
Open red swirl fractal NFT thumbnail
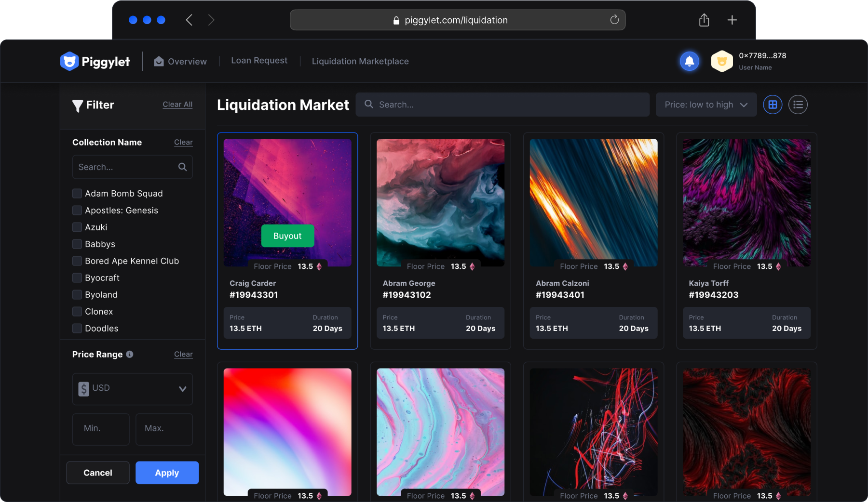(746, 432)
